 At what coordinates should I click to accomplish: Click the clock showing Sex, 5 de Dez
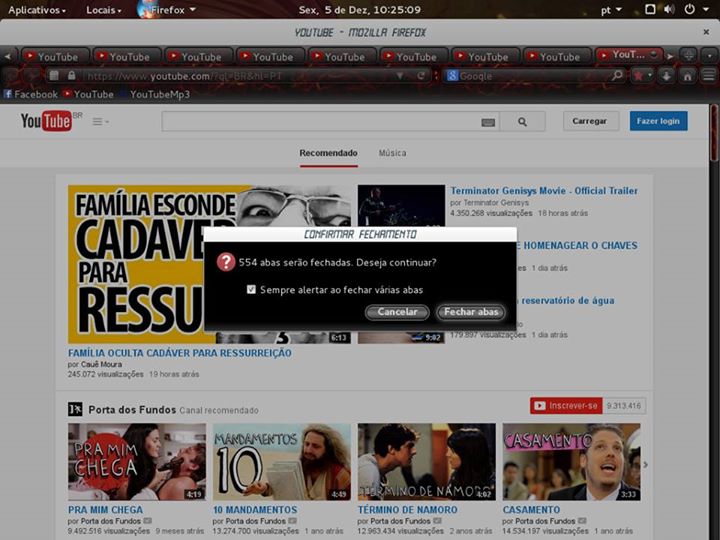point(360,10)
